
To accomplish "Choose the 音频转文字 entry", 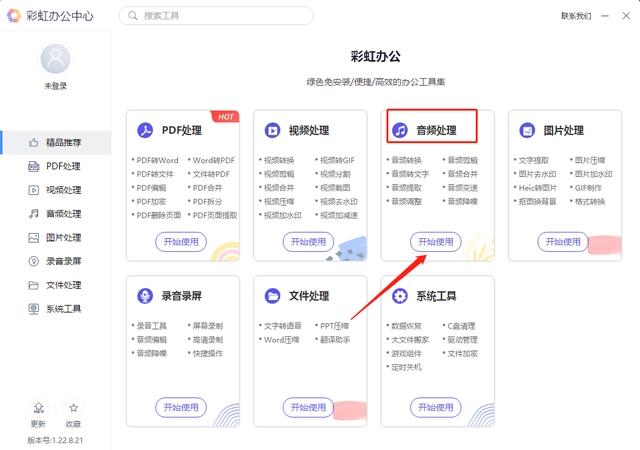I will (410, 174).
